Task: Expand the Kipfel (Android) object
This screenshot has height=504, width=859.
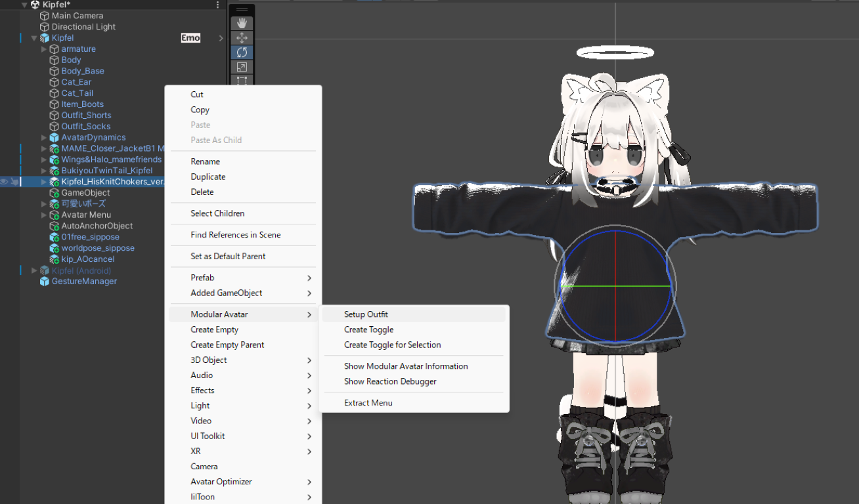Action: coord(34,270)
